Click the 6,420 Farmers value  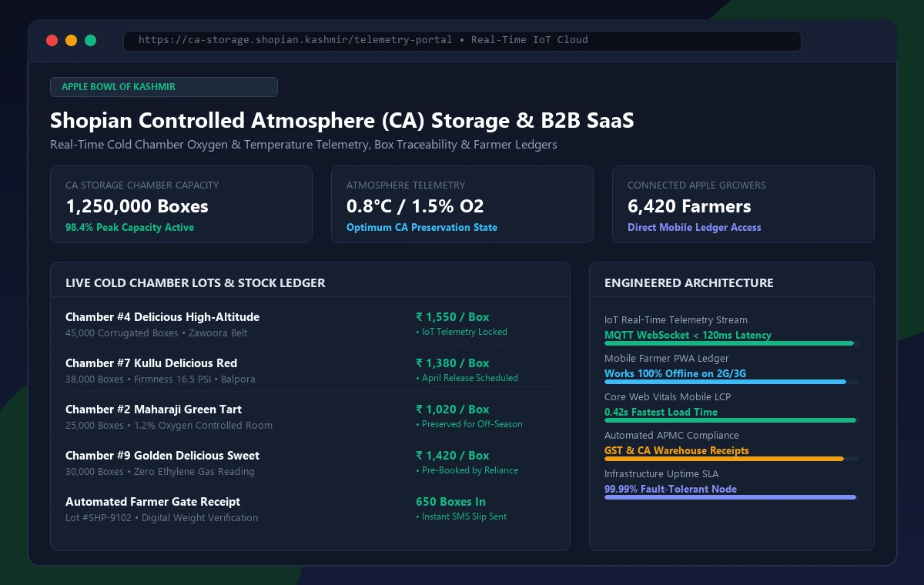(689, 206)
